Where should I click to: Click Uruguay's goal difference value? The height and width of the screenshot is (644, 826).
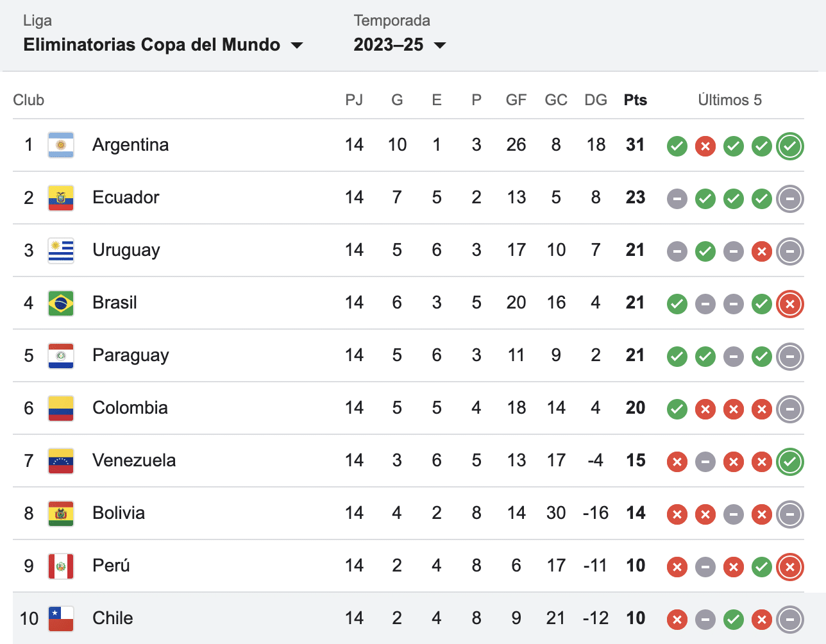click(596, 250)
